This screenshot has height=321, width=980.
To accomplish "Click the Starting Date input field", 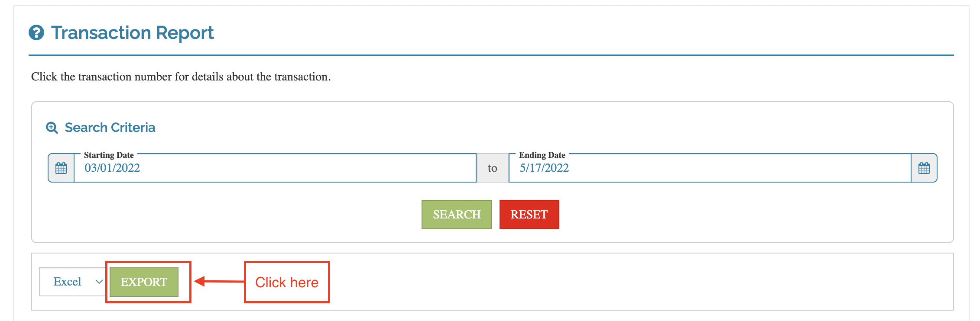I will pyautogui.click(x=275, y=168).
